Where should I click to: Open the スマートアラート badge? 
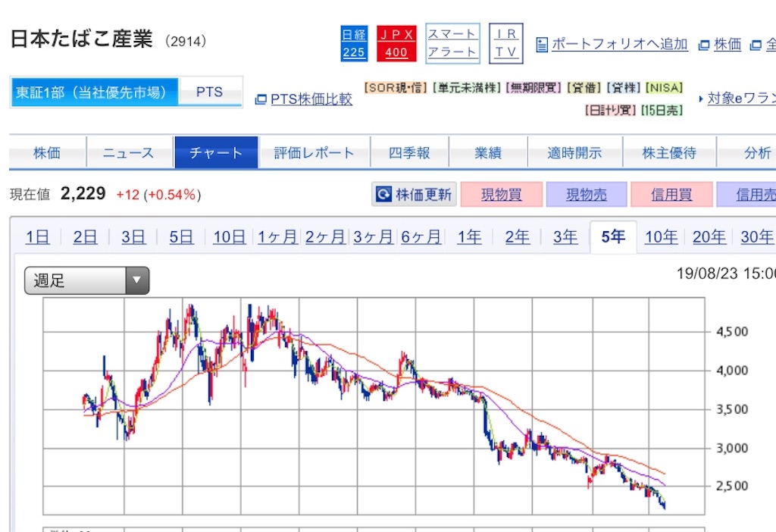click(x=452, y=43)
